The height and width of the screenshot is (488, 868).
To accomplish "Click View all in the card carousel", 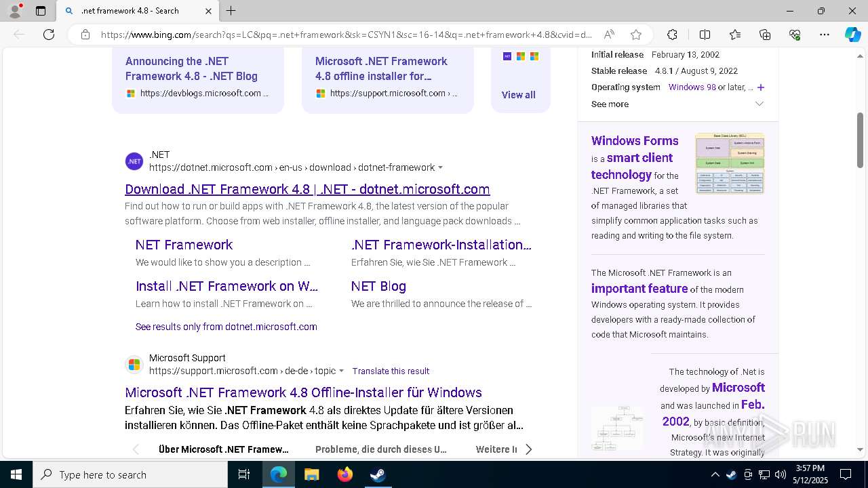I will [519, 95].
